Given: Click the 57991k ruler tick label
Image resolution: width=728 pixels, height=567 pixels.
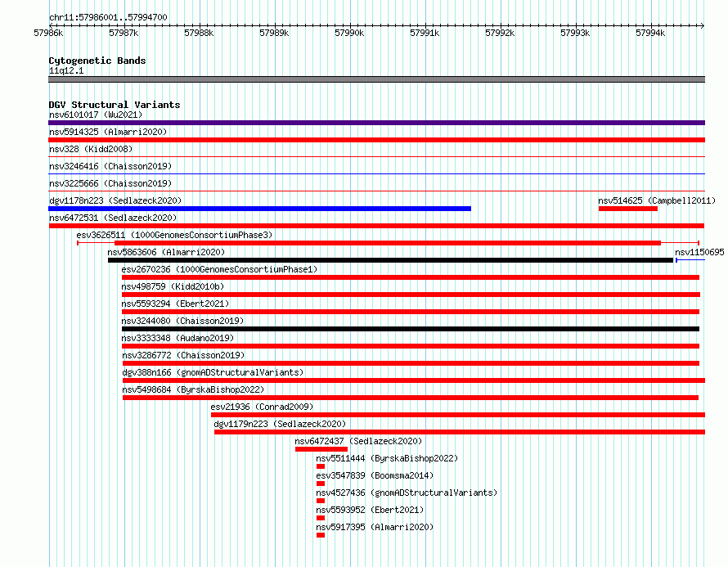Looking at the screenshot, I should point(425,33).
